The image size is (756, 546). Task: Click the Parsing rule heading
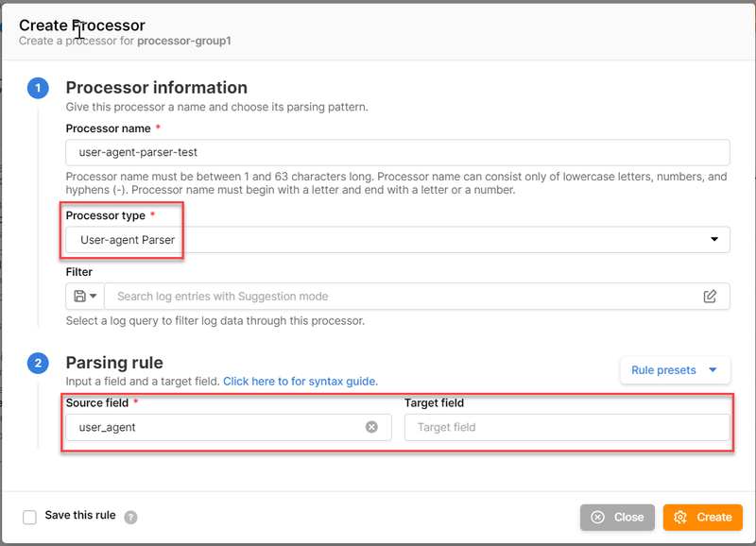(x=114, y=363)
